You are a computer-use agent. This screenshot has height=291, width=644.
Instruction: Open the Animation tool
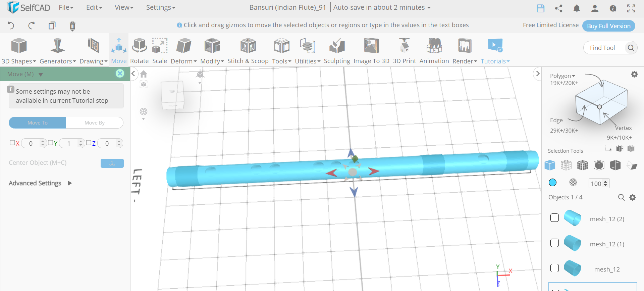point(434,51)
